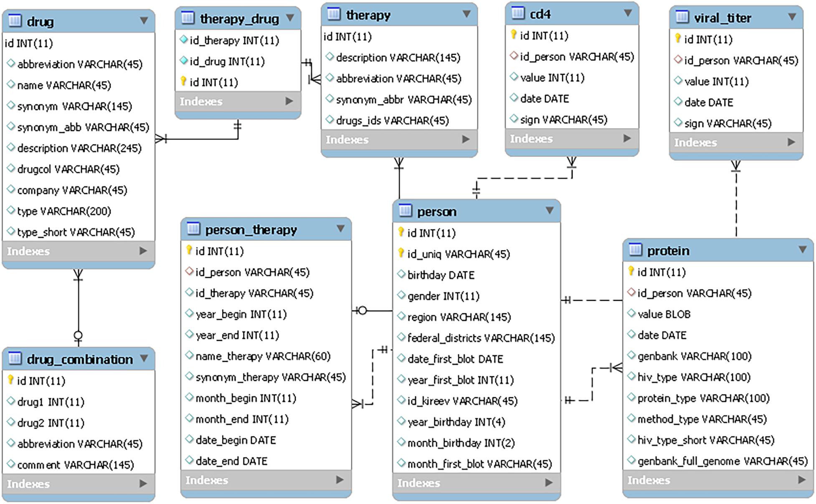This screenshot has width=816, height=504.
Task: Click the drug_combination table icon
Action: coord(15,358)
